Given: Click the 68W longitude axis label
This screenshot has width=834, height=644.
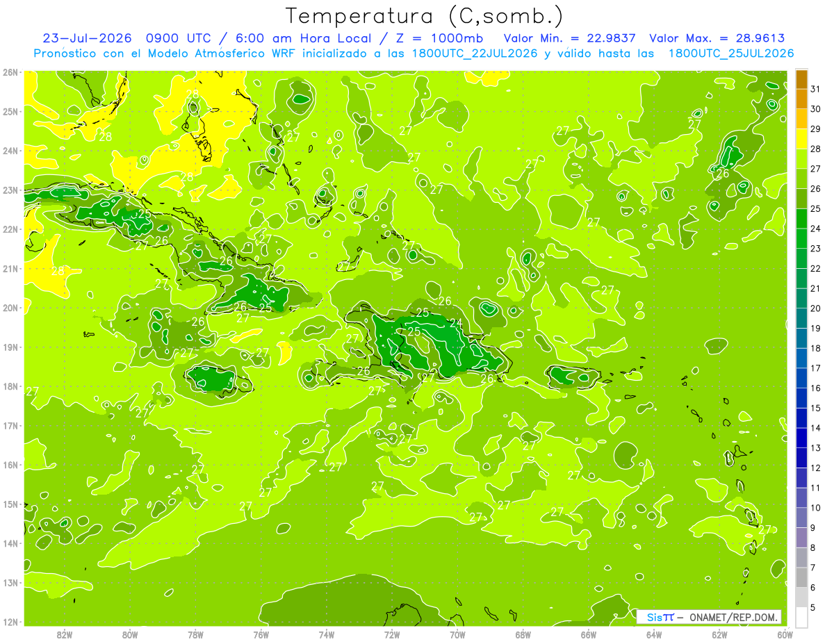Looking at the screenshot, I should point(523,634).
